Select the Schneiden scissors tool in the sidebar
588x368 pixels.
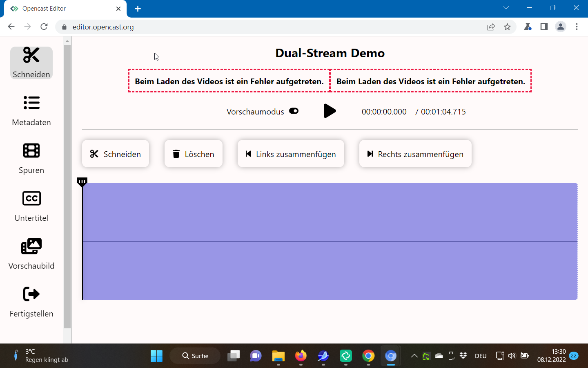click(31, 63)
